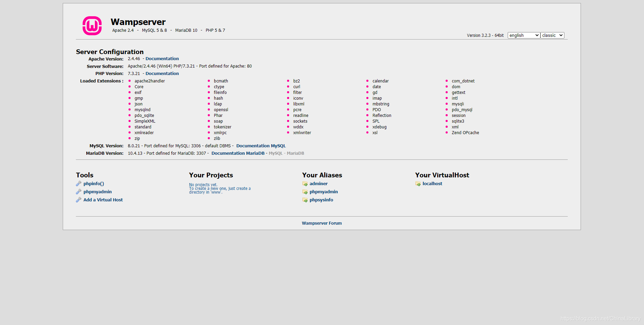This screenshot has height=325, width=644.
Task: Open the adminer alias link
Action: pos(318,184)
